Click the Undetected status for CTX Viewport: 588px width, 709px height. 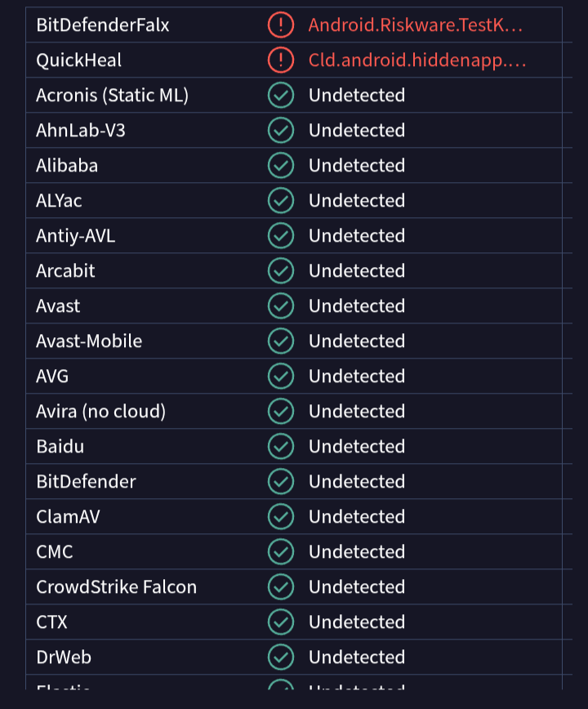click(x=356, y=622)
